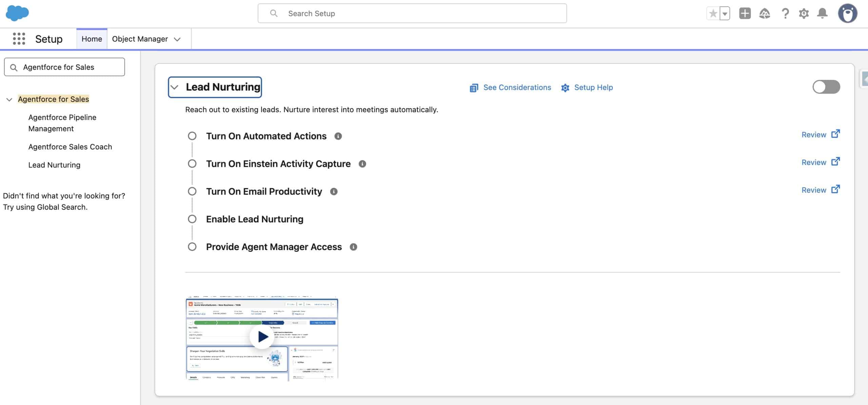Open the Setup gear menu icon
868x405 pixels.
(x=804, y=14)
